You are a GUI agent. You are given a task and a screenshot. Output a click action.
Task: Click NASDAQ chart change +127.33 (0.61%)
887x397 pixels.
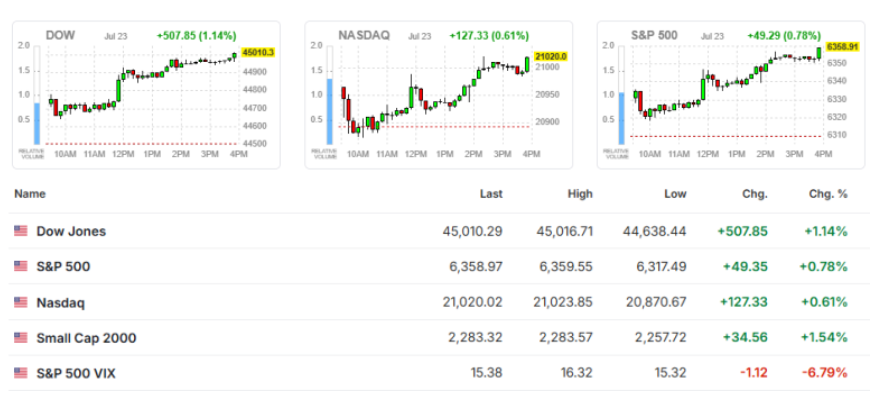coord(489,36)
